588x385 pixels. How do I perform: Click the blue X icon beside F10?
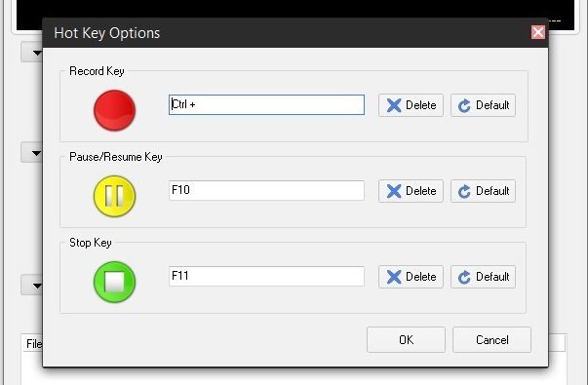coord(394,191)
